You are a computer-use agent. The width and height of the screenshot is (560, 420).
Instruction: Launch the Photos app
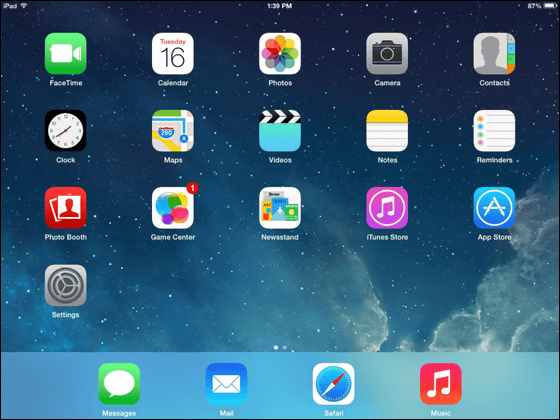point(280,54)
